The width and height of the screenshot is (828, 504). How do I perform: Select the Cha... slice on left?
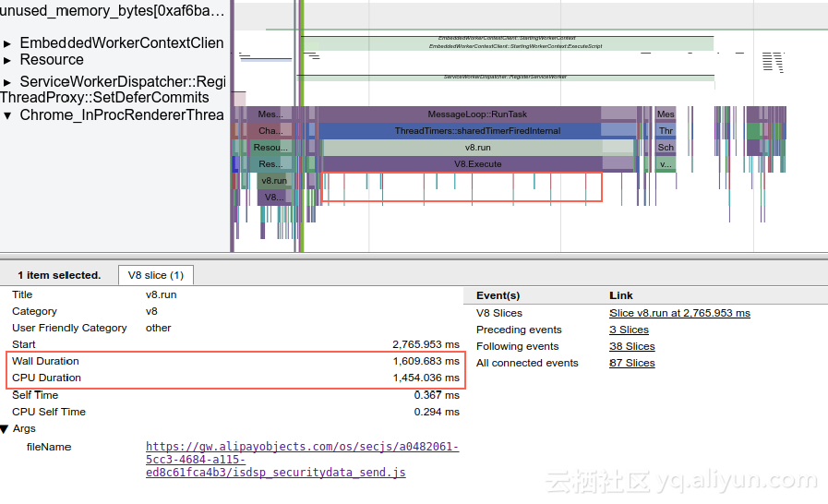[x=270, y=130]
